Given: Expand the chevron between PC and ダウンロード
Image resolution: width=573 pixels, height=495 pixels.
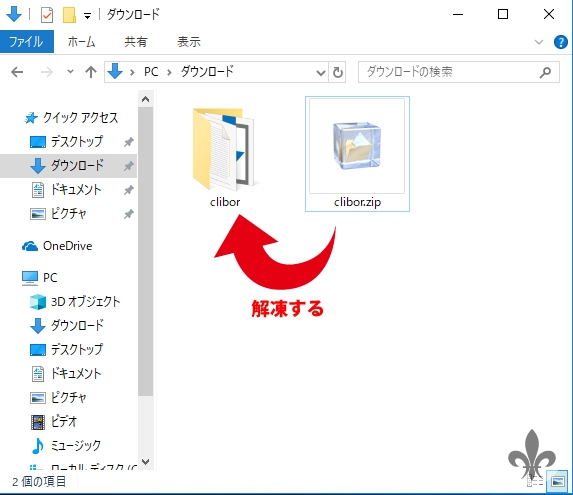Looking at the screenshot, I should (x=169, y=72).
